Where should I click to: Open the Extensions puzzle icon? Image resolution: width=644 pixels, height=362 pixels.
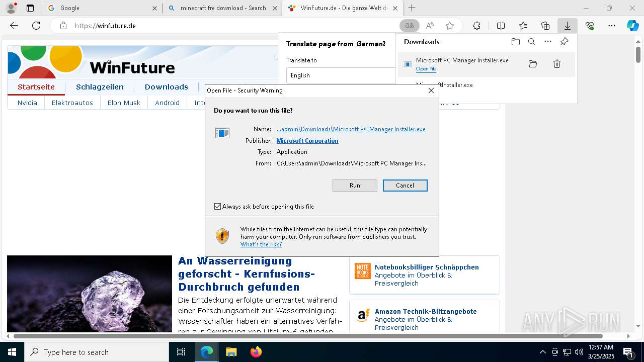476,26
